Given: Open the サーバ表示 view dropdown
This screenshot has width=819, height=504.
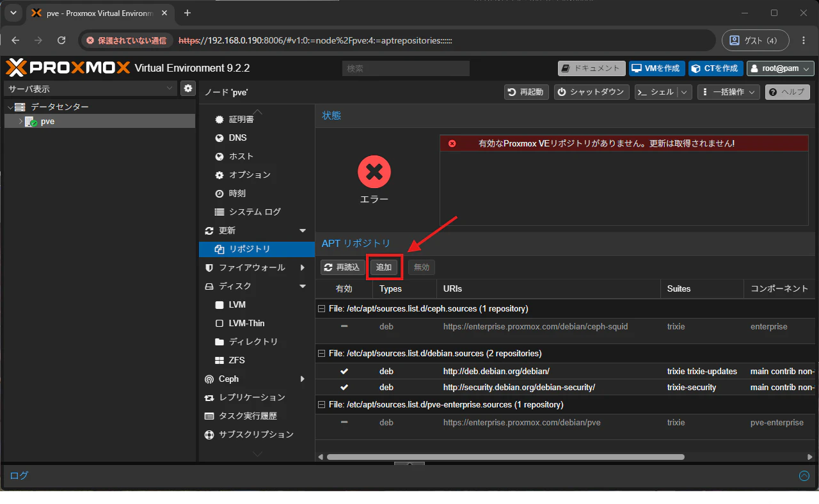Looking at the screenshot, I should [91, 88].
